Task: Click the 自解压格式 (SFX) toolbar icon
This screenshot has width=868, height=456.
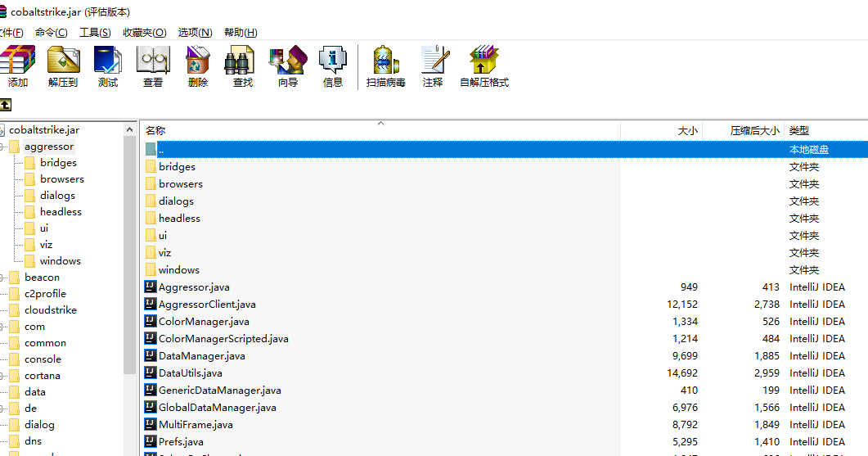Action: 483,60
